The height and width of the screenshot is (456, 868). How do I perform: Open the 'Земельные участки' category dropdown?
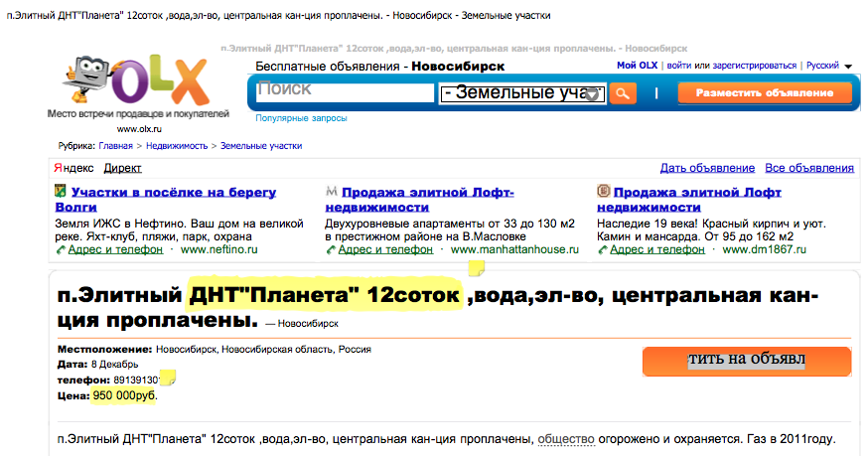coord(522,93)
